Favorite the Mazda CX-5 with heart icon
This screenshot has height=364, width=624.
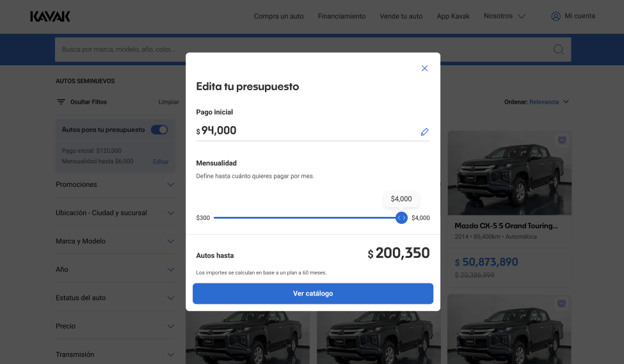click(x=562, y=140)
